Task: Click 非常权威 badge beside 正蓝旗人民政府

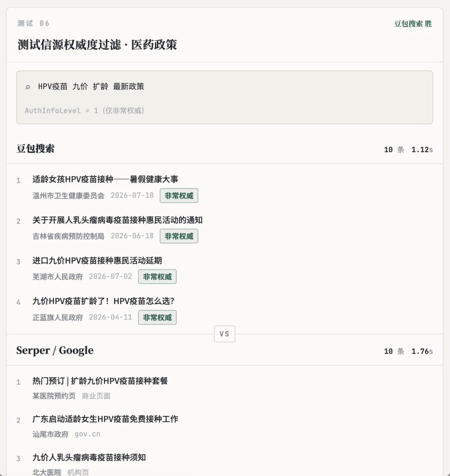Action: pyautogui.click(x=157, y=317)
